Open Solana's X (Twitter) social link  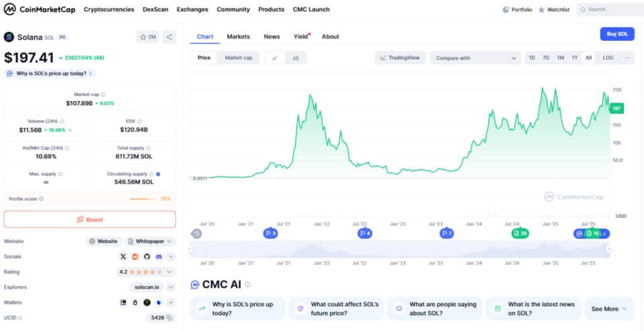124,257
